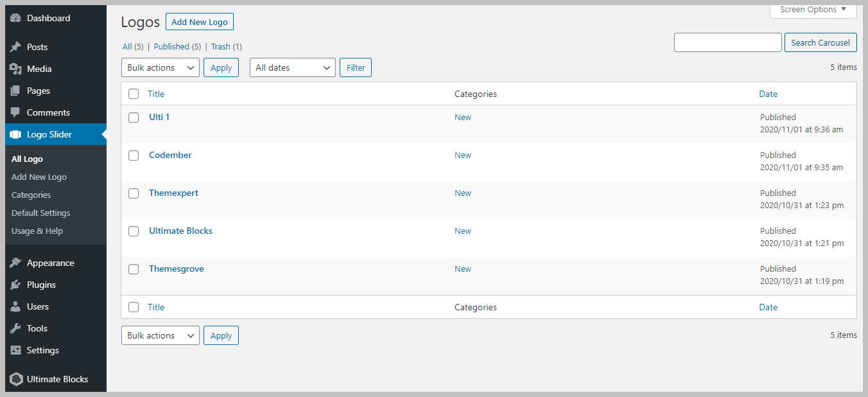The image size is (868, 397).
Task: Open the Ultimate Blocks logo title link
Action: click(x=180, y=231)
